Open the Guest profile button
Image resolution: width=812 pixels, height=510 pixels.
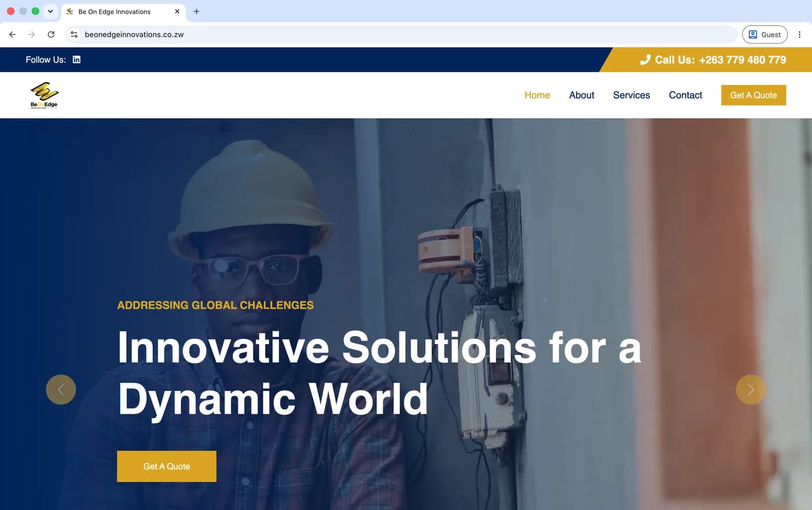tap(764, 35)
